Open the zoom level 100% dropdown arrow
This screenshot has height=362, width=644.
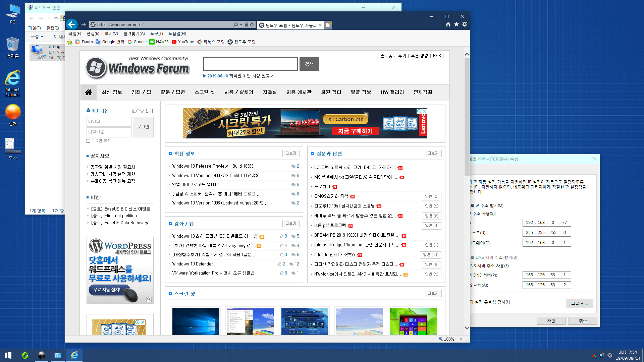(x=461, y=339)
